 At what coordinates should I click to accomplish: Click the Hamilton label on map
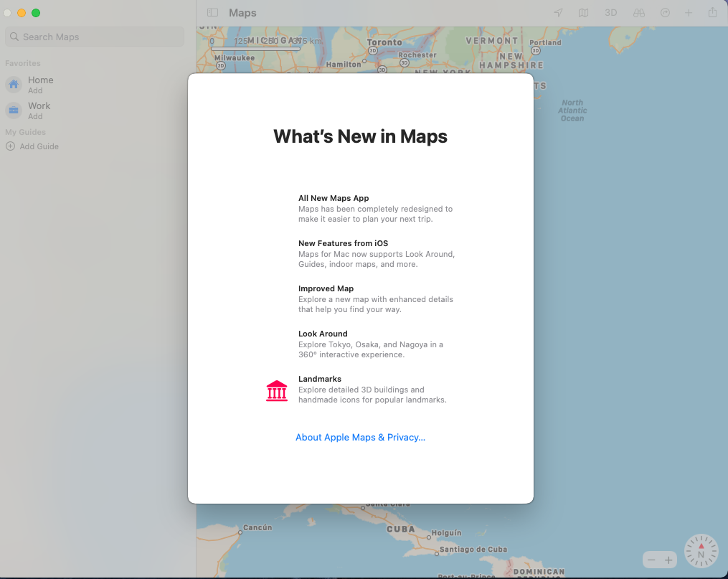click(x=343, y=65)
